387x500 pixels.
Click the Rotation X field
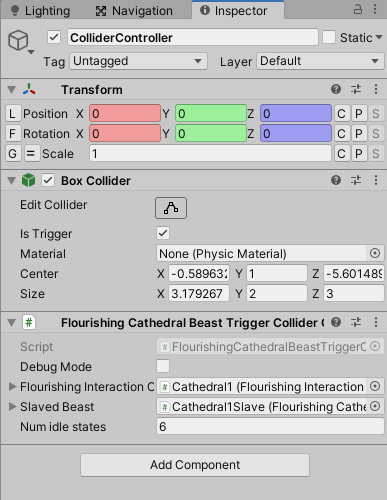coord(125,134)
